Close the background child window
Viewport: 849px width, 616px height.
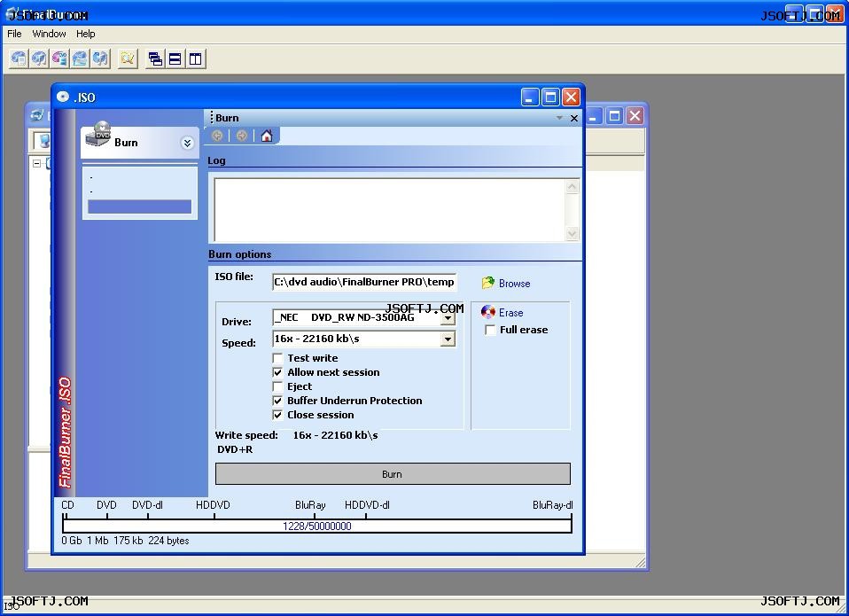(x=635, y=116)
